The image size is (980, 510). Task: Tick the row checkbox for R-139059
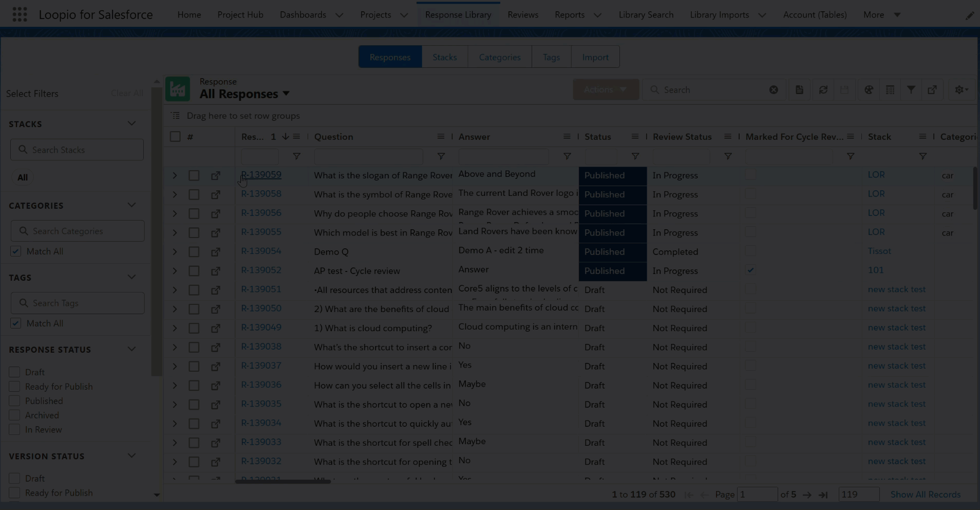(x=194, y=175)
